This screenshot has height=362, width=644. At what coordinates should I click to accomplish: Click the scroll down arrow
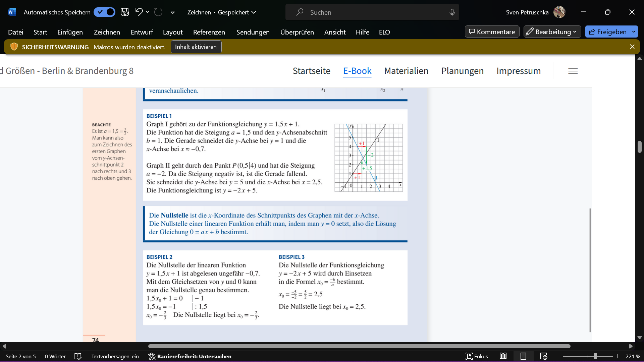coord(639,338)
